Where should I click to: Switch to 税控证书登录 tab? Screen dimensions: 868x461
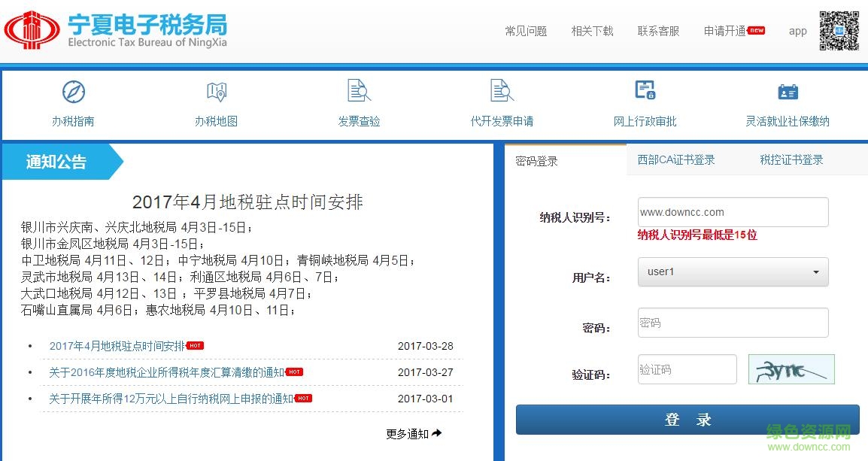(791, 159)
